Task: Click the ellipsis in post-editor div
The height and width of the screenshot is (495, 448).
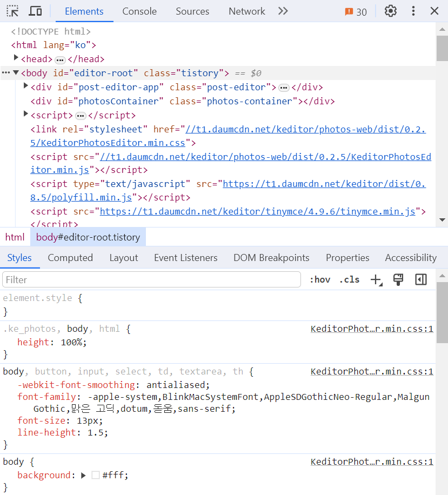Action: 284,88
